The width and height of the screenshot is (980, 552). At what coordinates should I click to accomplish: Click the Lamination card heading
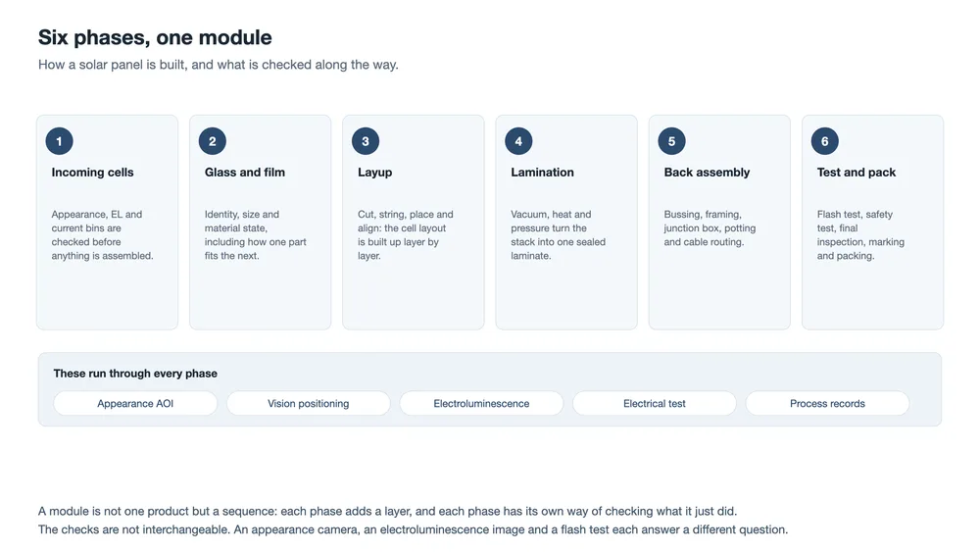[543, 173]
